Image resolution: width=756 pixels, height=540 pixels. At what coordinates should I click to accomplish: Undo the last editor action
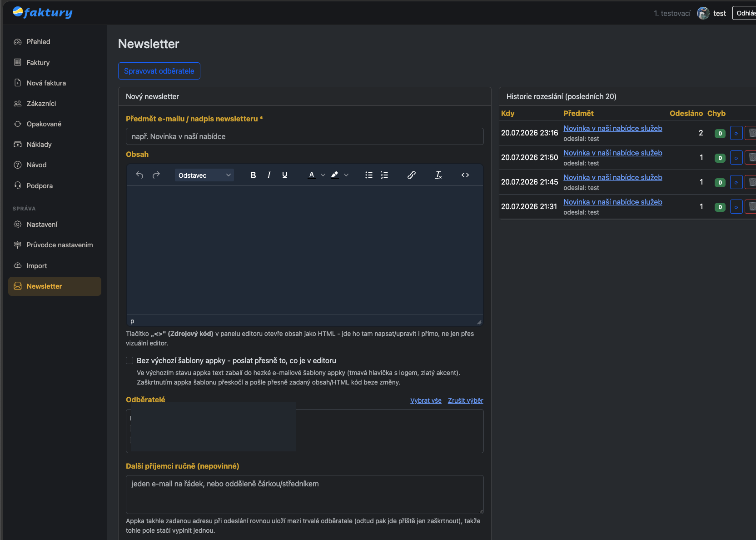139,175
